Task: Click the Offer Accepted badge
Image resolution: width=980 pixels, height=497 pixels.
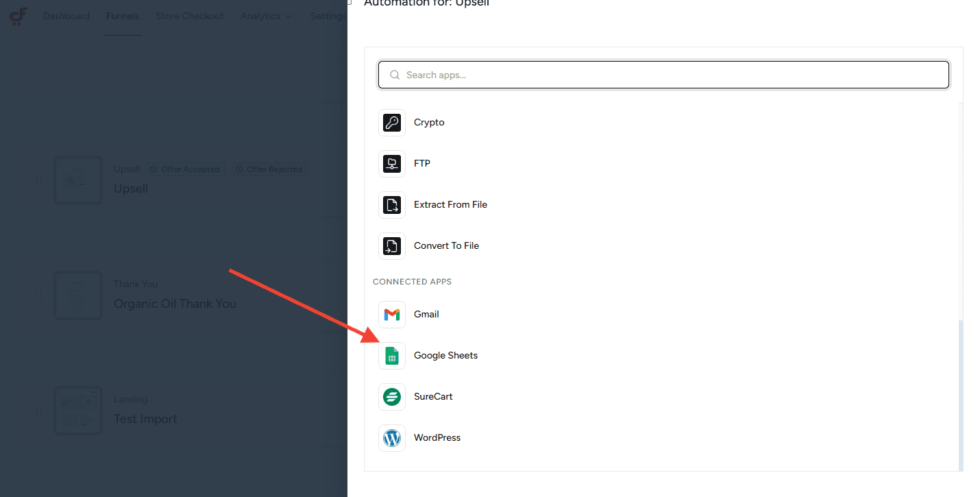Action: (185, 169)
